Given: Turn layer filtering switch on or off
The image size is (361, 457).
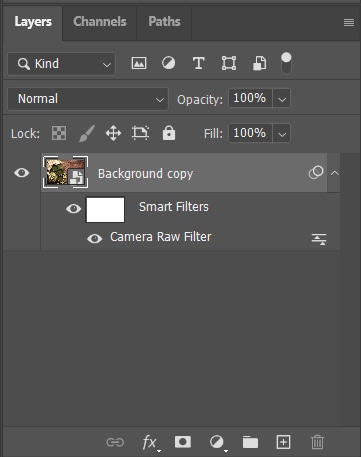Looking at the screenshot, I should pos(286,63).
